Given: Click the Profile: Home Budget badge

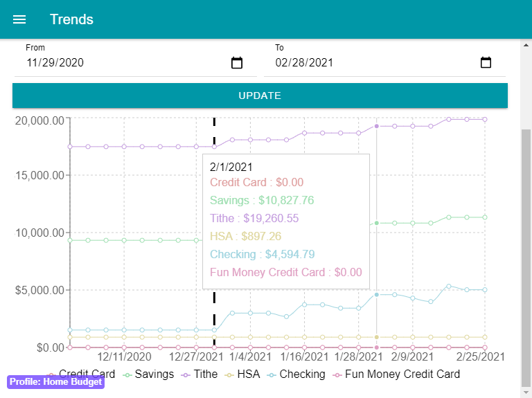Looking at the screenshot, I should (x=56, y=382).
